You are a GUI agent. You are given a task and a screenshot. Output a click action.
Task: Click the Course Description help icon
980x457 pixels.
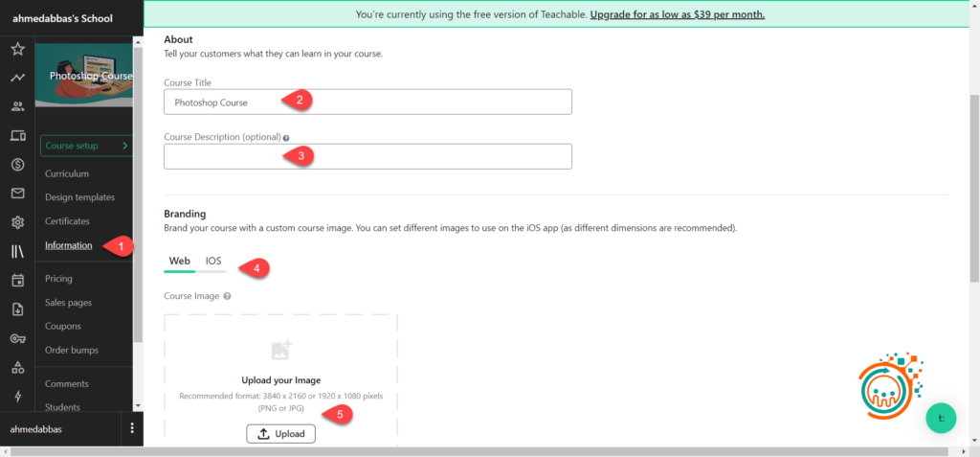point(286,138)
